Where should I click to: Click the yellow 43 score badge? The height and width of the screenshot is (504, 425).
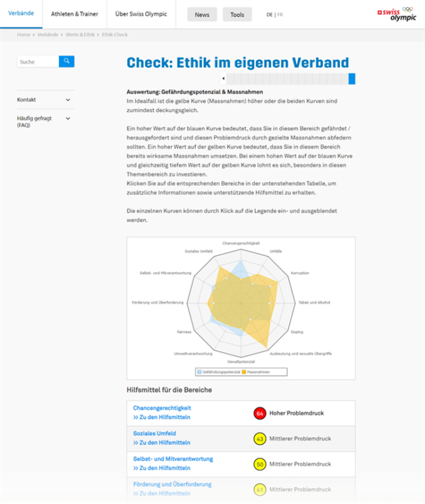260,439
